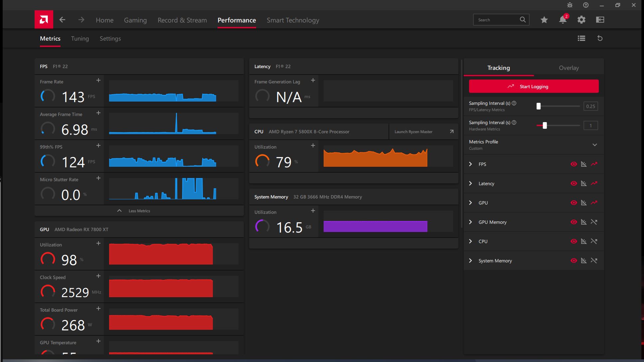Switch to the Tuning tab
Image resolution: width=644 pixels, height=362 pixels.
click(x=80, y=39)
